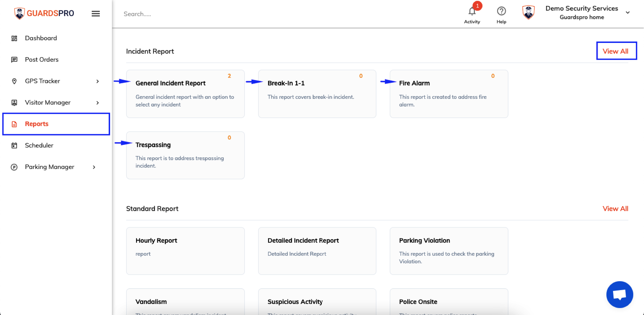Open Parking Violation report card
The image size is (644, 315).
[x=449, y=251]
